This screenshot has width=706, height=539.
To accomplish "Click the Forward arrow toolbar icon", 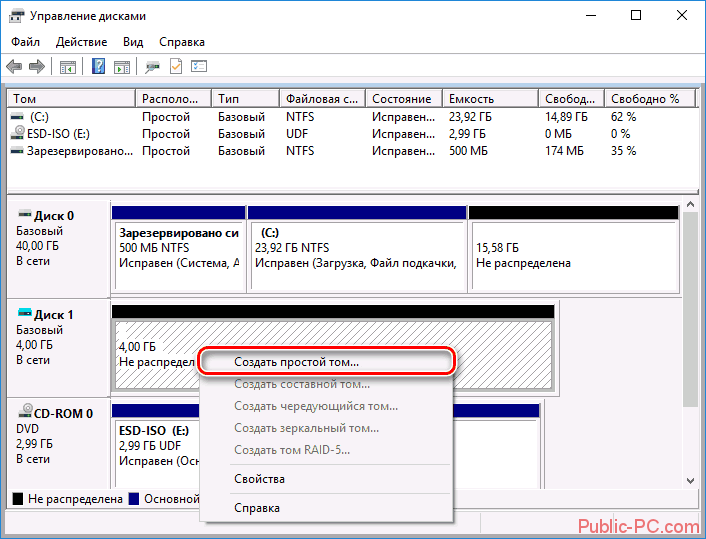I will (x=36, y=67).
